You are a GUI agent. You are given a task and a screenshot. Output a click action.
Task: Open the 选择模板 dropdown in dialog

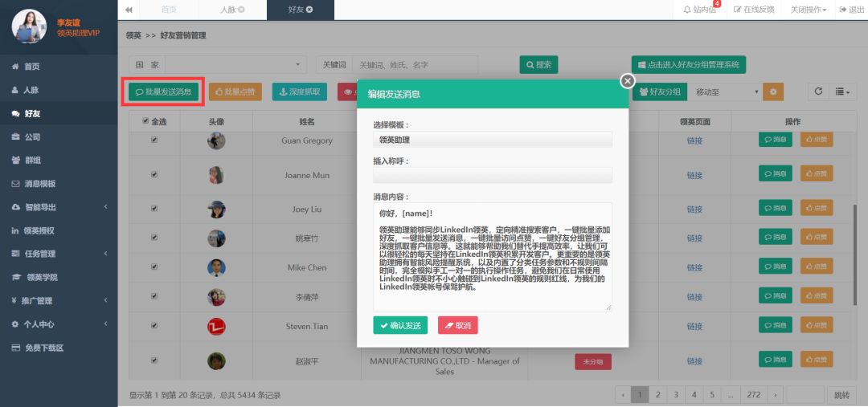click(493, 140)
